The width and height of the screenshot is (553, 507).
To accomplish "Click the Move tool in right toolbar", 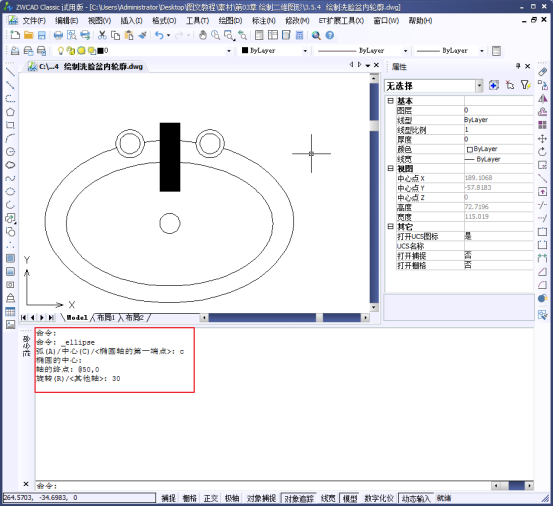I will [542, 139].
